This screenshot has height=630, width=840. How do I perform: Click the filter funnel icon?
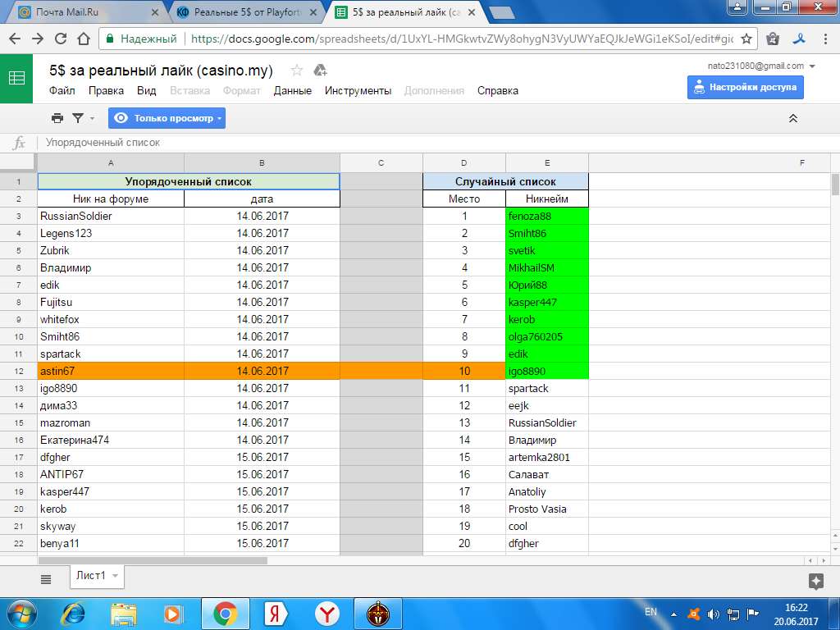click(x=78, y=118)
